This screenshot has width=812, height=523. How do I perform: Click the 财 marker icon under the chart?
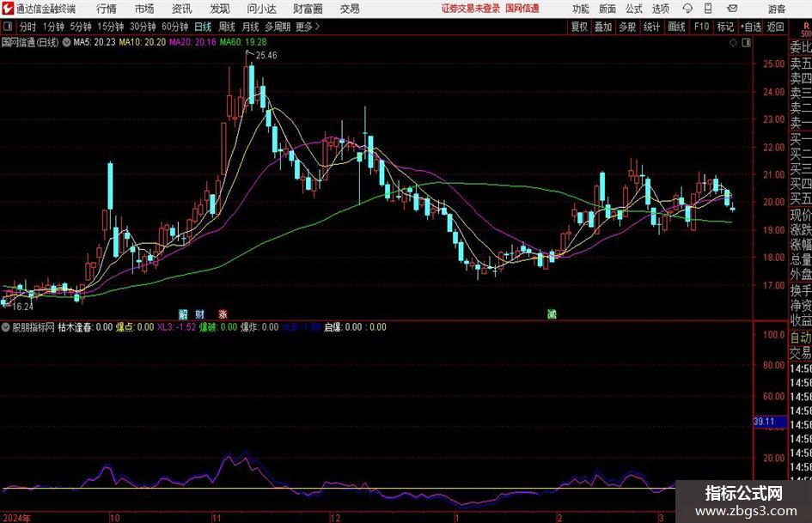point(200,313)
